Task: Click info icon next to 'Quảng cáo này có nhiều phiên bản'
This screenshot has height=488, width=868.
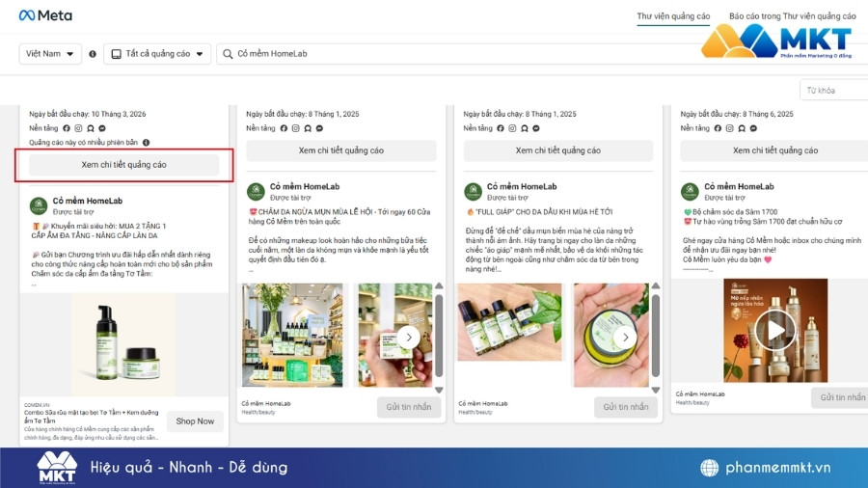Action: 147,142
